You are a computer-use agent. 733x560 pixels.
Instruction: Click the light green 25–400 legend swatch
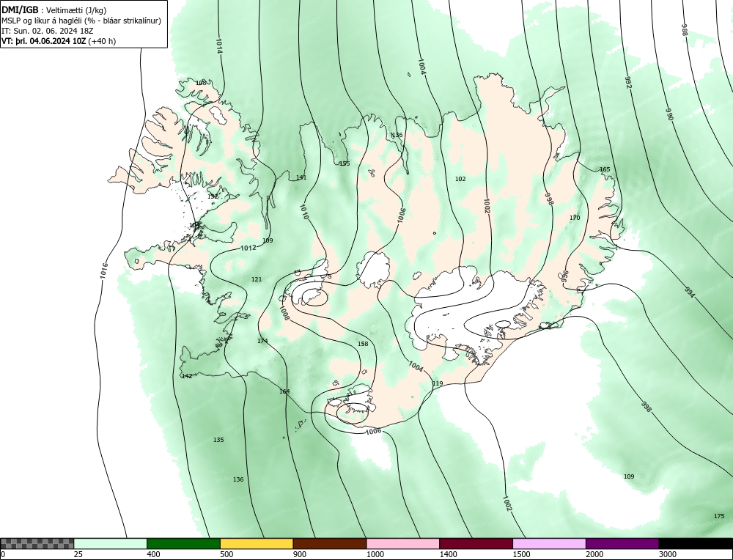[111, 544]
